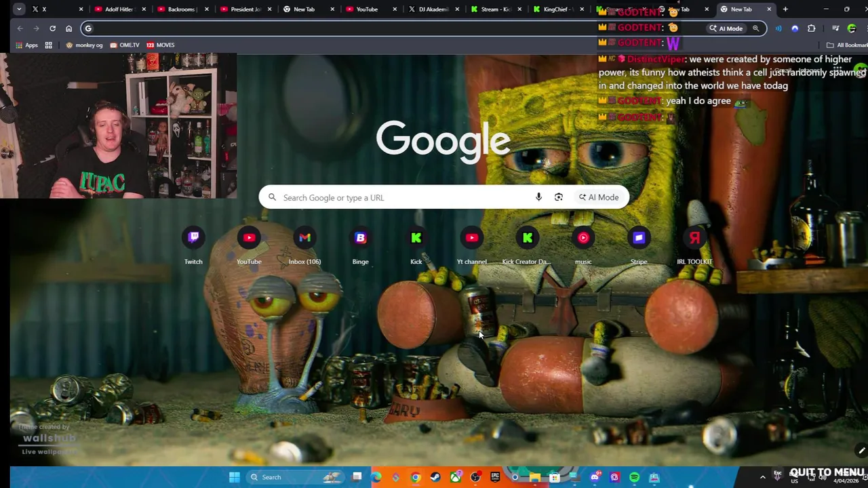This screenshot has width=868, height=488.
Task: Click the magnifier icon in Google search box
Action: [272, 197]
